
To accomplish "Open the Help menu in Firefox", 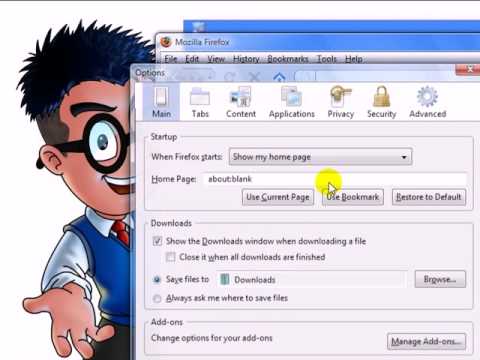I will 354,59.
